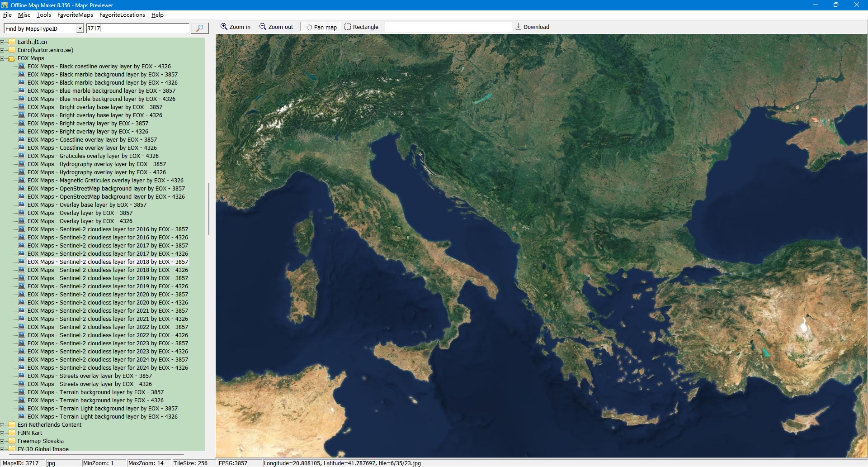
Task: Click map icon beside Terrain Light 4326 layer
Action: pyautogui.click(x=22, y=417)
